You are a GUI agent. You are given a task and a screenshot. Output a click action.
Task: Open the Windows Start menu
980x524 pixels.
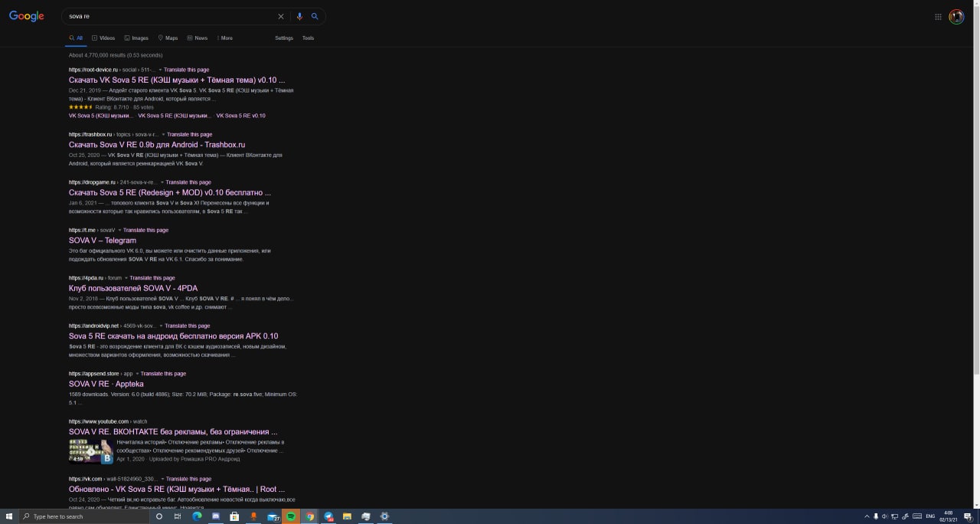pos(9,516)
